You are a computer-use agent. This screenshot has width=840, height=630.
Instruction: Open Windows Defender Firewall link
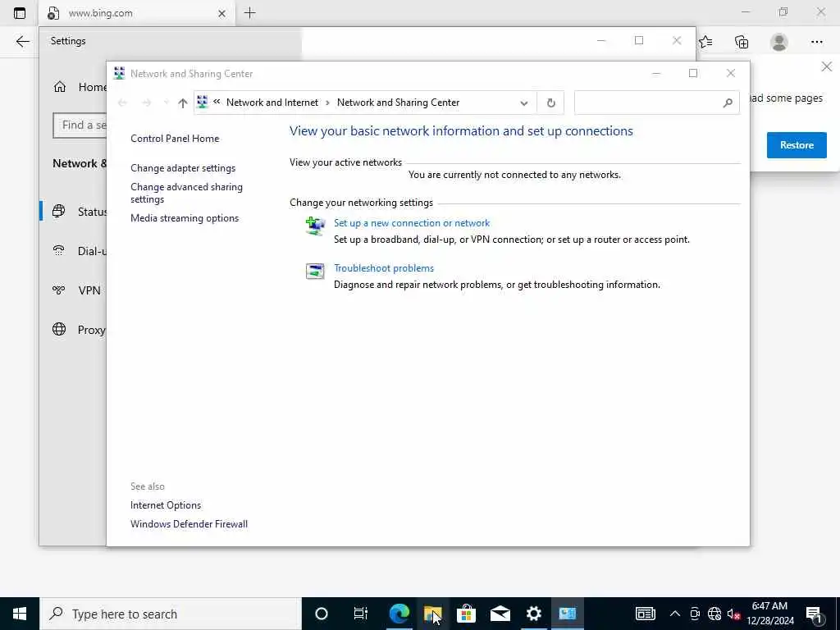click(189, 524)
